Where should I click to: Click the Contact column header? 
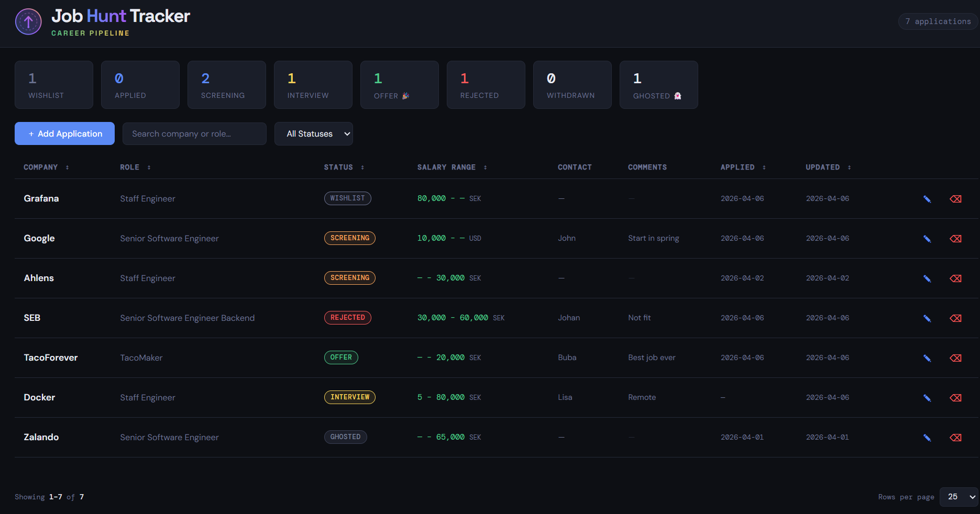(x=575, y=167)
